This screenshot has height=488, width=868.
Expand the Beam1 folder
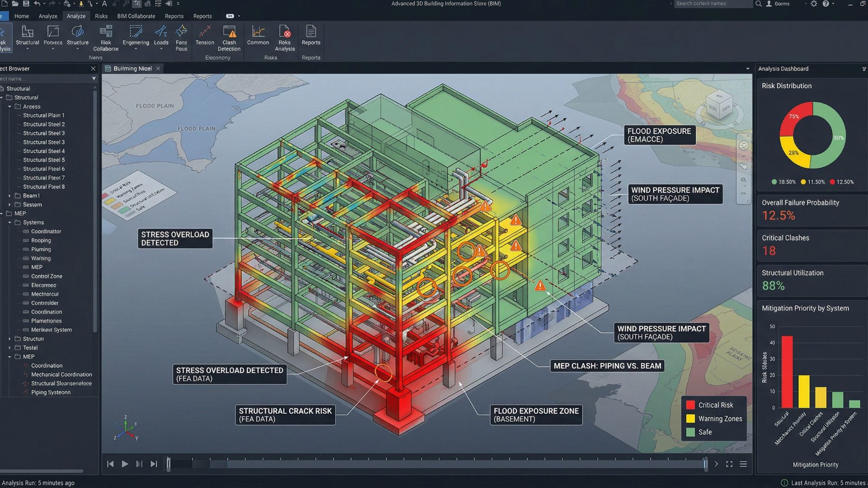click(x=9, y=196)
